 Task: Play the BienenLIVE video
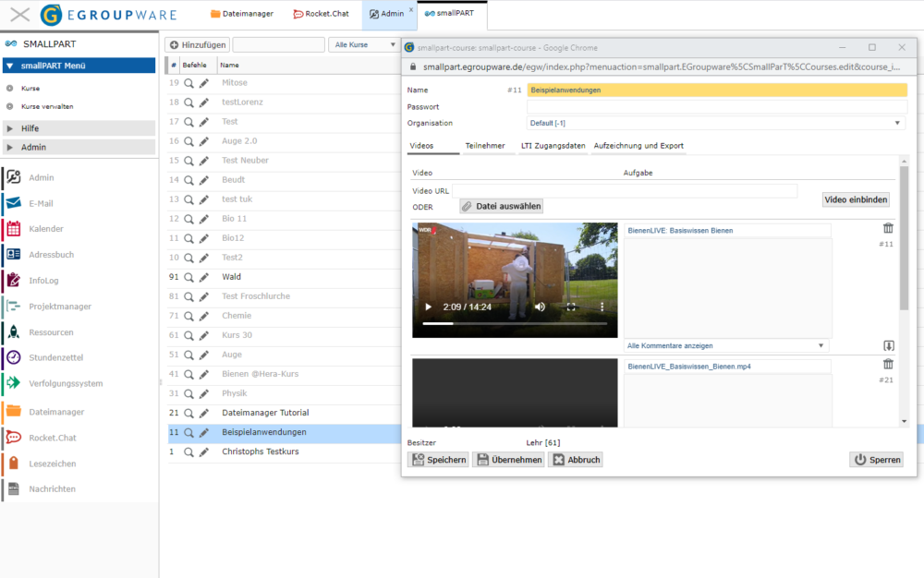(427, 307)
